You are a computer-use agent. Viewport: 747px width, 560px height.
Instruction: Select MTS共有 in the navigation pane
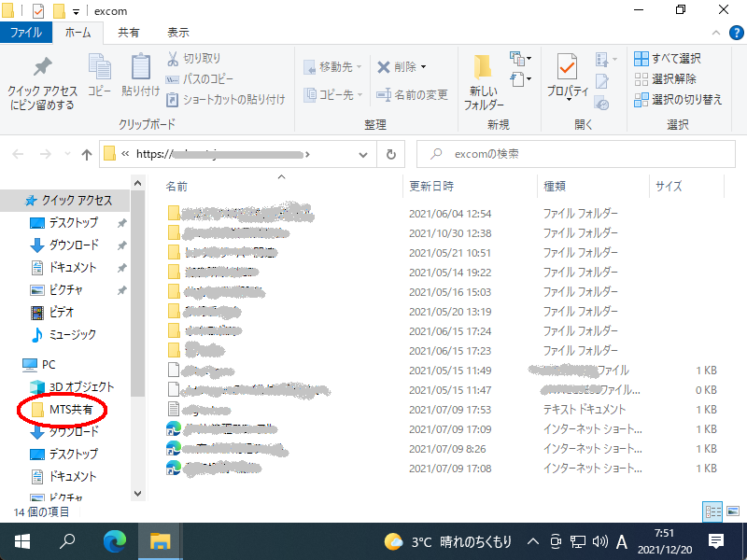[70, 410]
